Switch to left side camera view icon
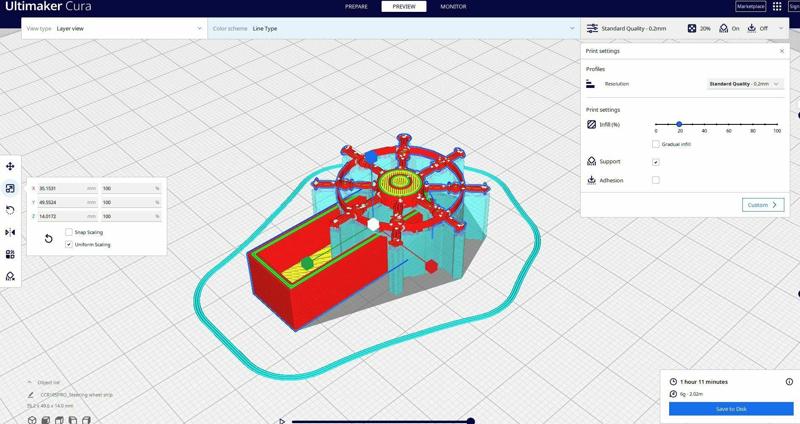800x424 pixels. pos(72,420)
